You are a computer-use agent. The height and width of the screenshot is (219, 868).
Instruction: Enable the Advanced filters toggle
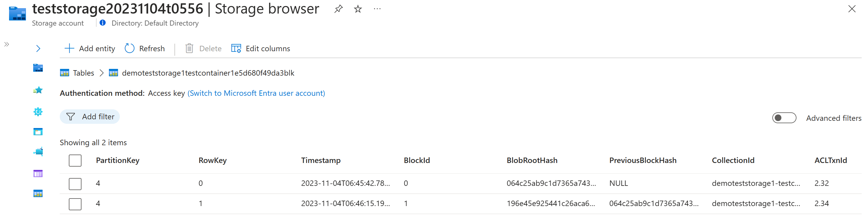[784, 118]
